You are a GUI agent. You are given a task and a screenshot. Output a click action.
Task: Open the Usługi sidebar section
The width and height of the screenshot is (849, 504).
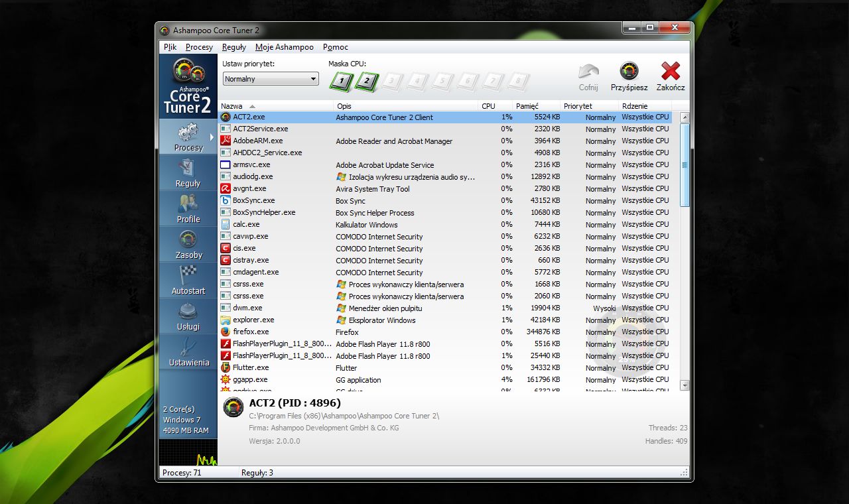click(188, 316)
